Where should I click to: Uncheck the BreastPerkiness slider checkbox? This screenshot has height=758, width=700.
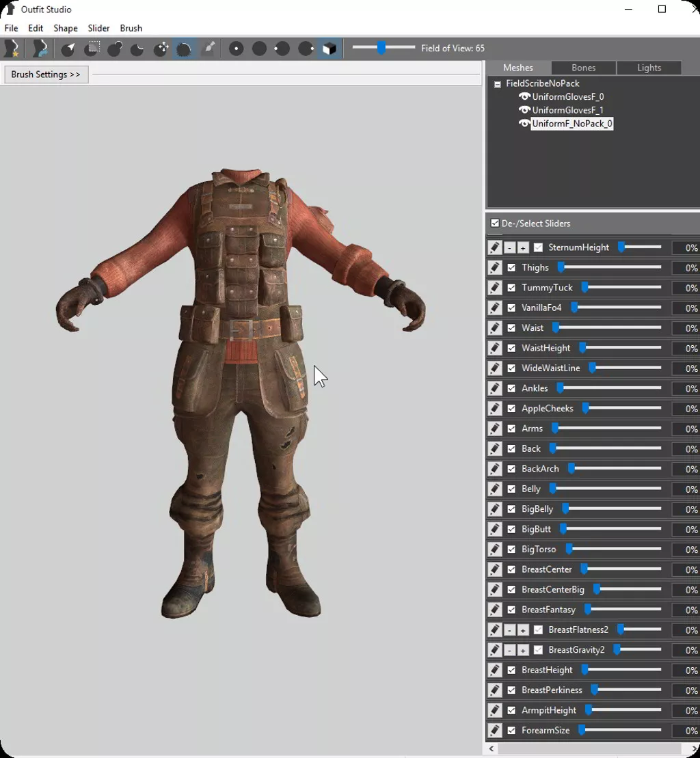(511, 690)
